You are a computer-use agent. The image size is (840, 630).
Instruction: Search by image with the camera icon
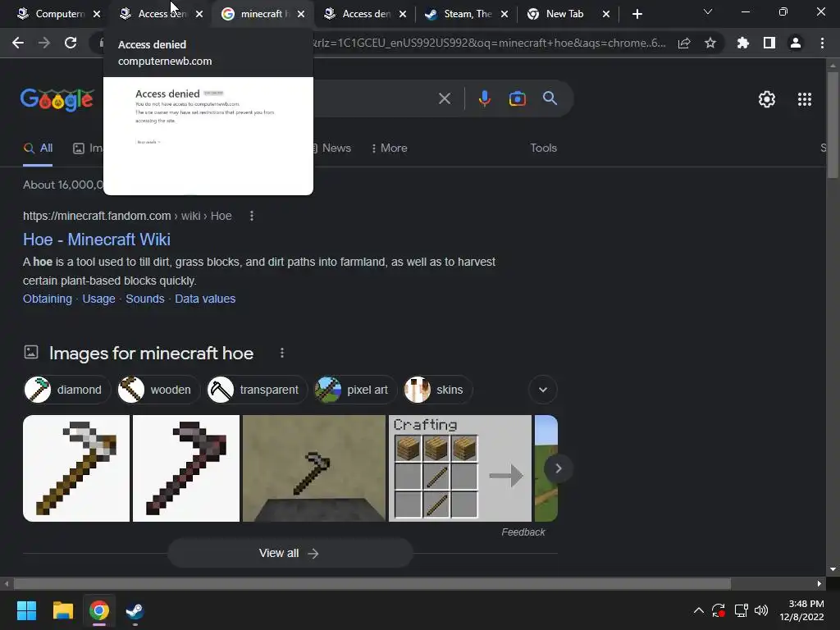click(x=517, y=98)
